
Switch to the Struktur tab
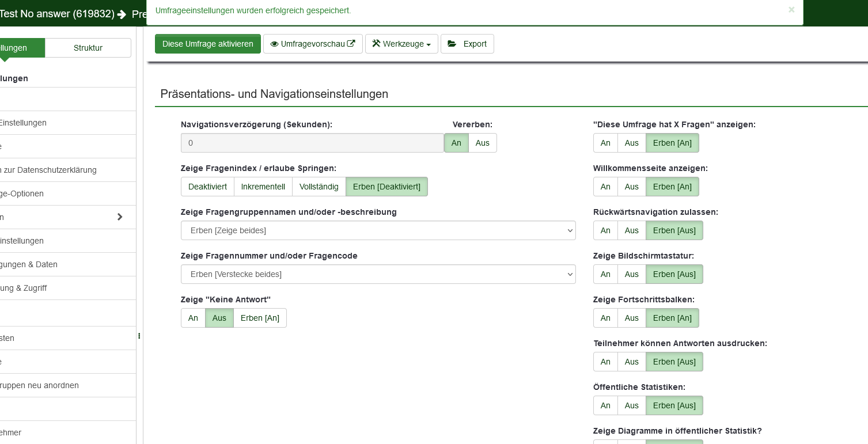point(88,48)
